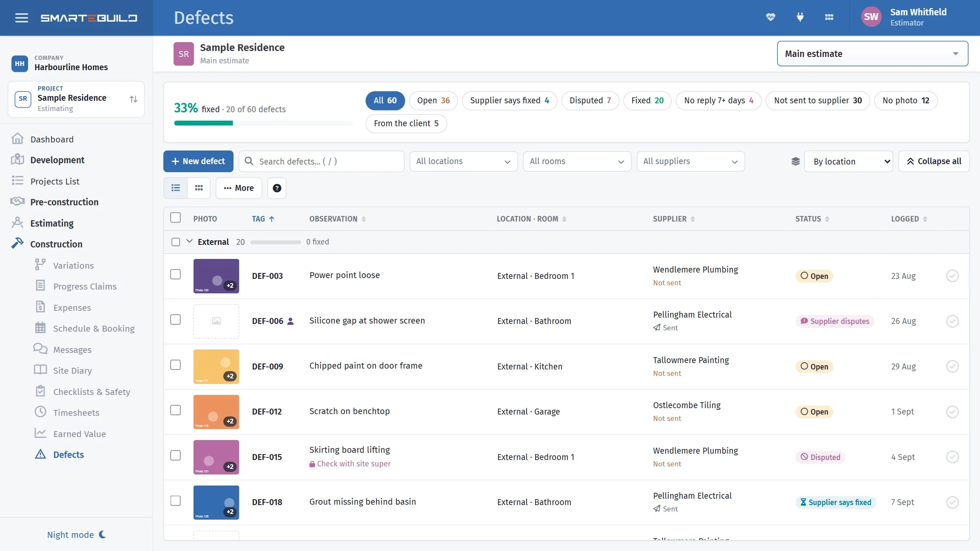Tick the checkbox for DEF-009
The height and width of the screenshot is (551, 980).
coord(175,365)
